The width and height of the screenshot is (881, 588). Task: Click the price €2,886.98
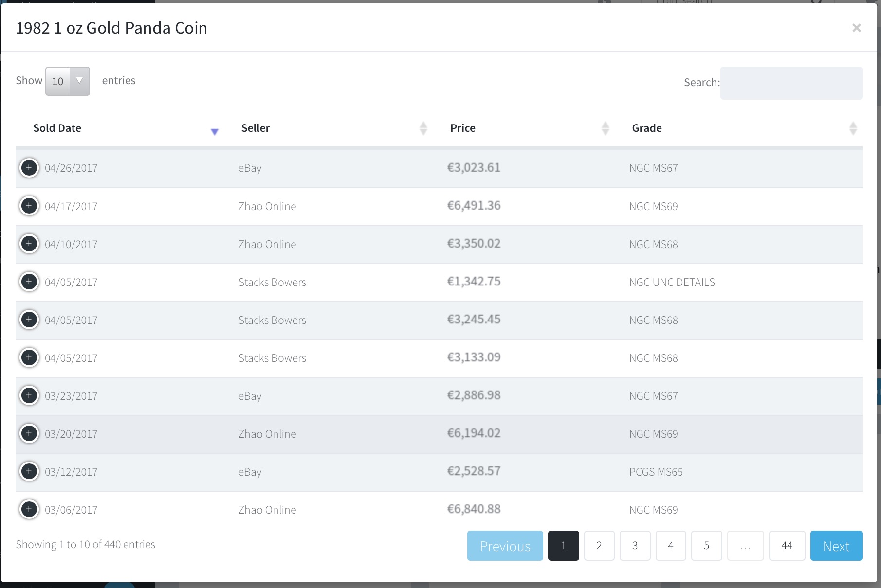coord(474,395)
